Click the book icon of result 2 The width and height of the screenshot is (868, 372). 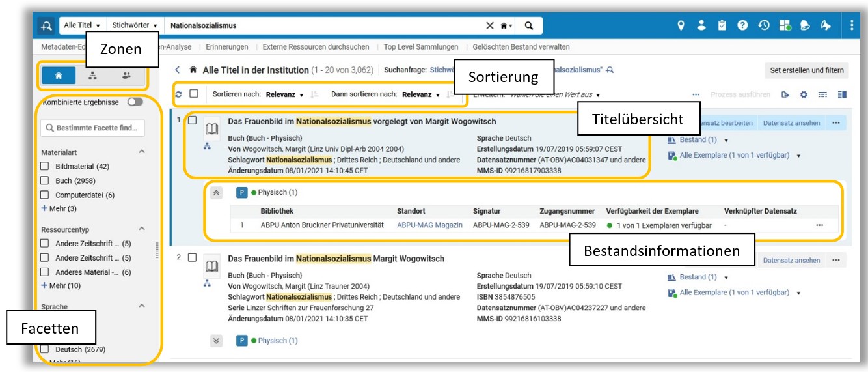tap(211, 266)
